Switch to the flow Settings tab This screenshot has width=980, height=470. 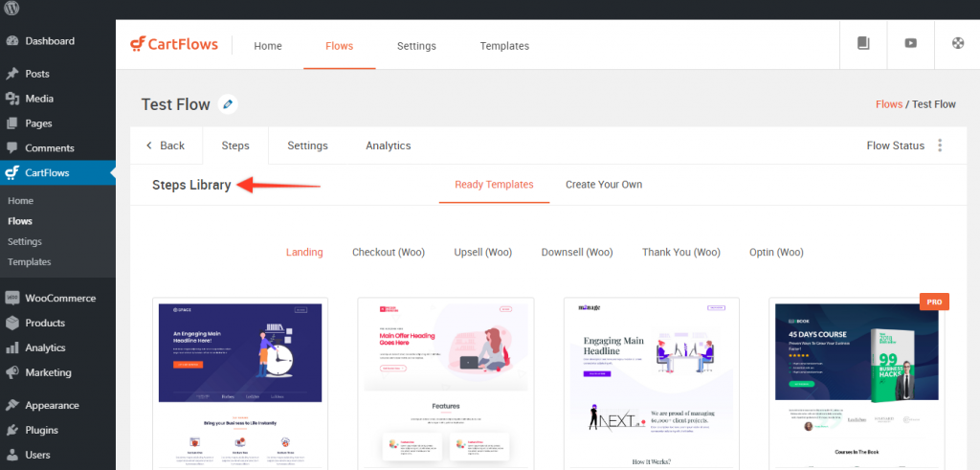307,145
